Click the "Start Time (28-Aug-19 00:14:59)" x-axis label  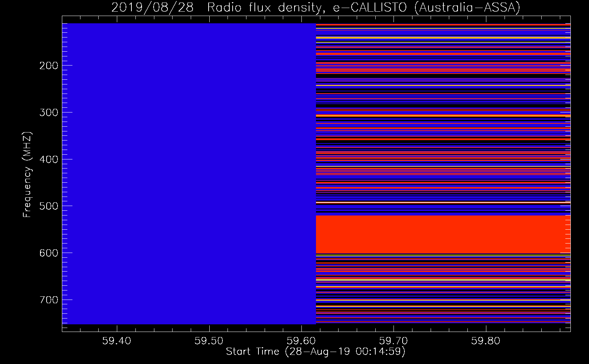(316, 352)
